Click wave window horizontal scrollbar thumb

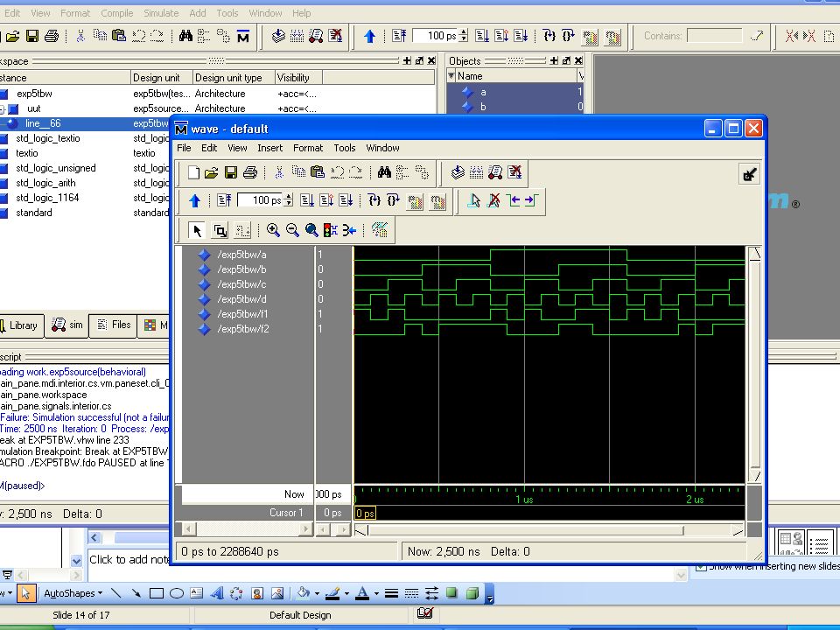click(x=526, y=530)
